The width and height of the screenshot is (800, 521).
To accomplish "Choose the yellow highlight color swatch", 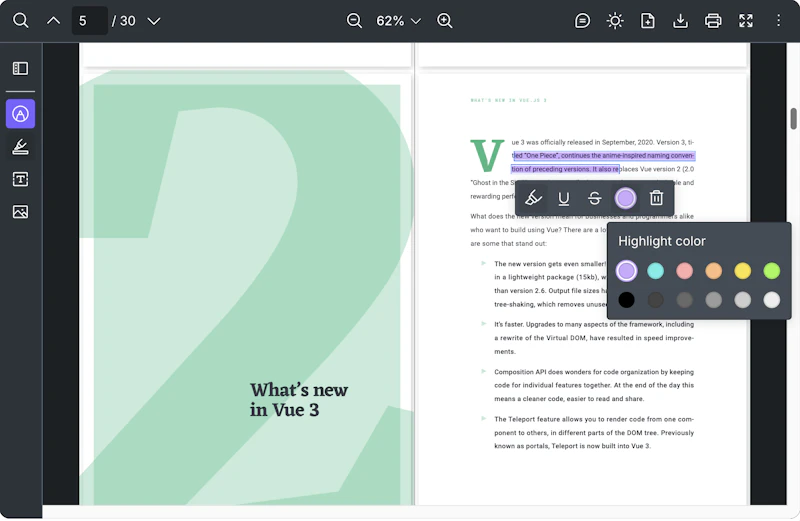I will coord(742,271).
